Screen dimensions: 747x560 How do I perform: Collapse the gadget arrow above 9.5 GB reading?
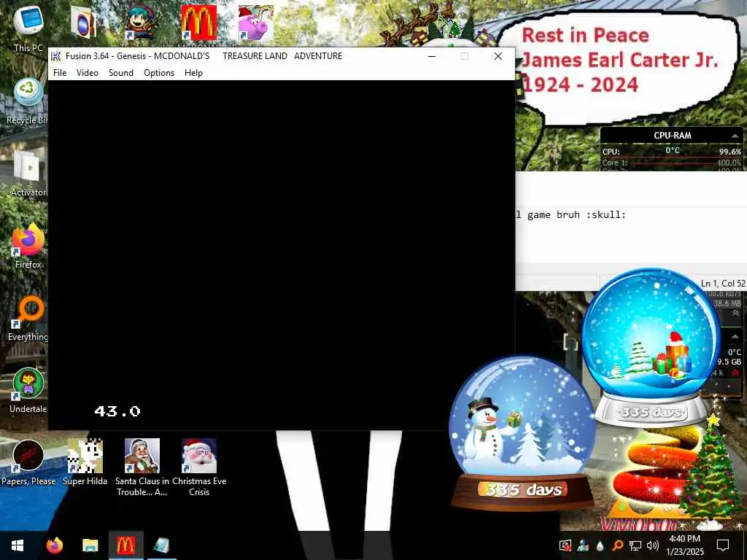coord(735,337)
